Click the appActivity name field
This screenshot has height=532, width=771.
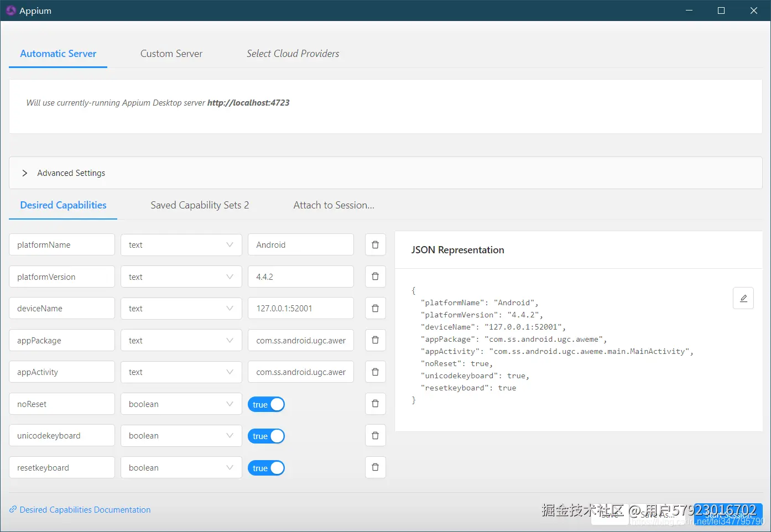62,372
